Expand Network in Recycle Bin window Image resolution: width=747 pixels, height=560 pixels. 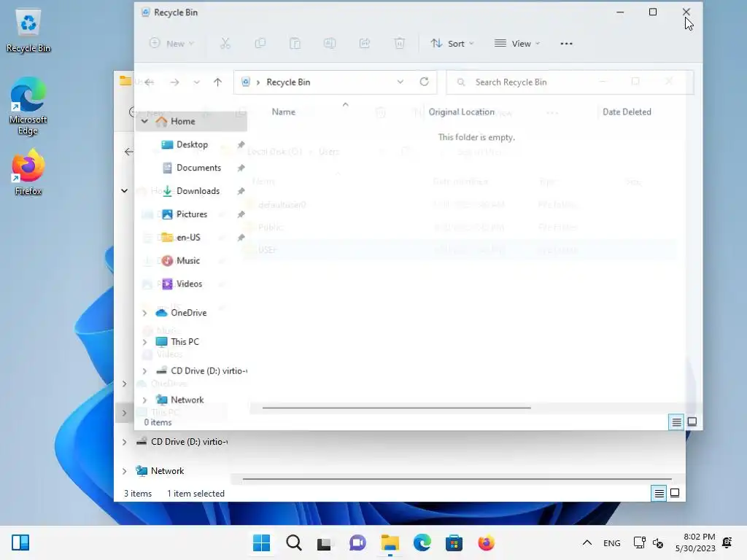(144, 400)
